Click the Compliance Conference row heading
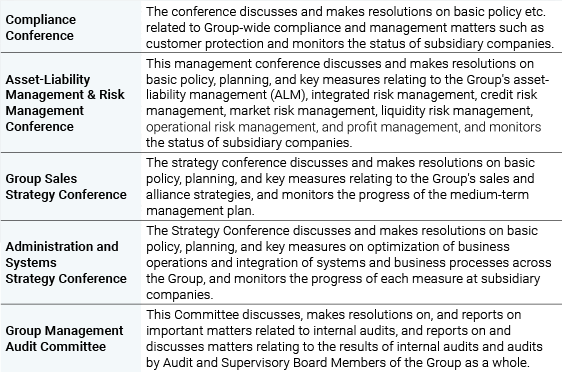562x372 pixels. (41, 28)
